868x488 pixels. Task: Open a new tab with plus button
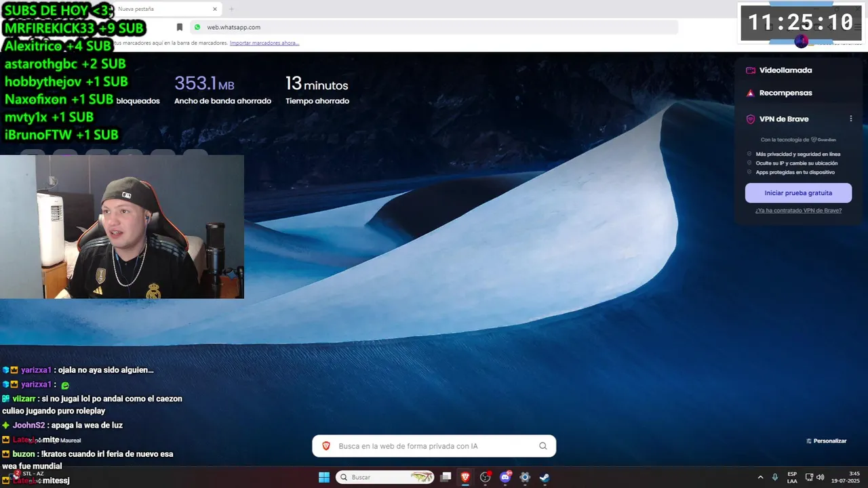click(x=231, y=9)
